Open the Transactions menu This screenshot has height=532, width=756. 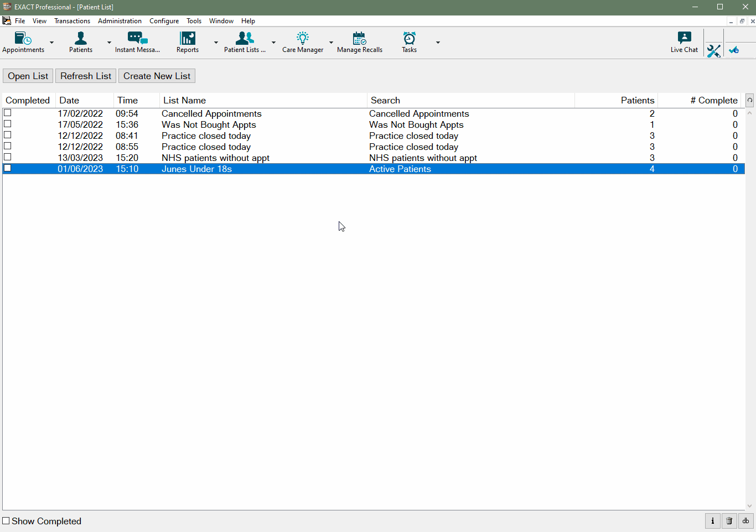[x=72, y=20]
